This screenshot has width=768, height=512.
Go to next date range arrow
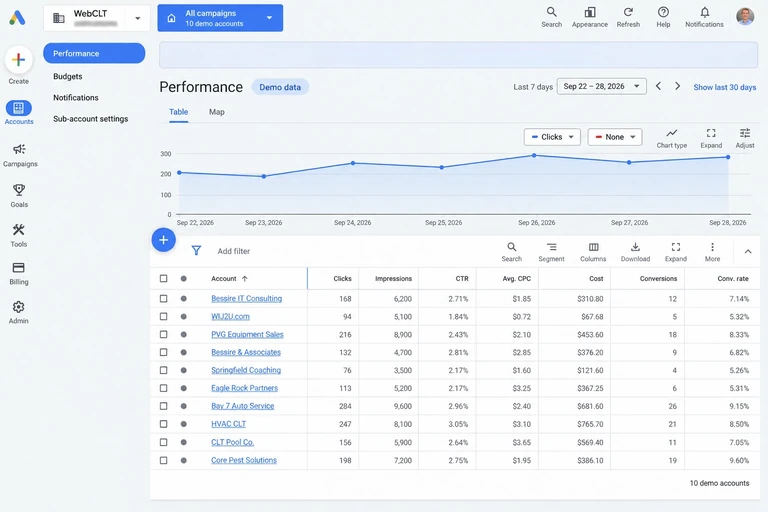click(x=677, y=86)
